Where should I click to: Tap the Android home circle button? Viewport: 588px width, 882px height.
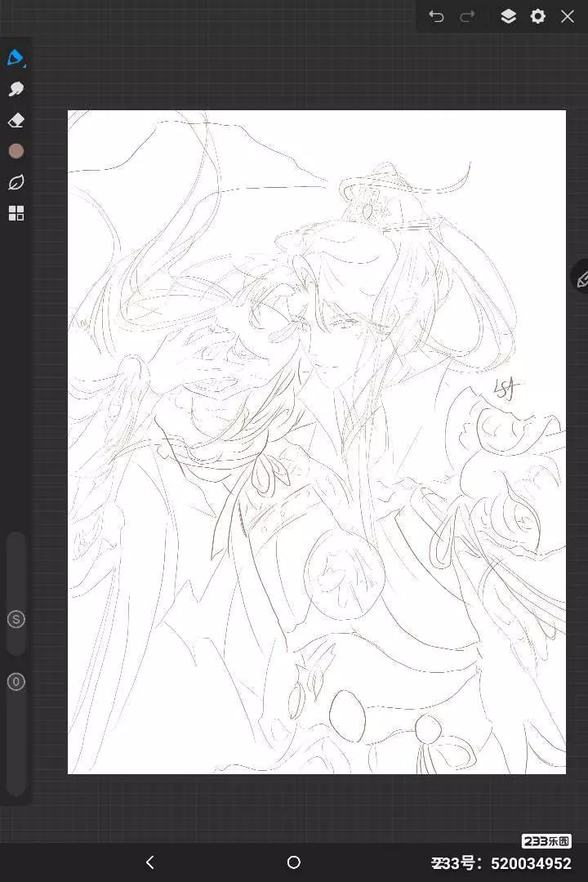pyautogui.click(x=294, y=862)
